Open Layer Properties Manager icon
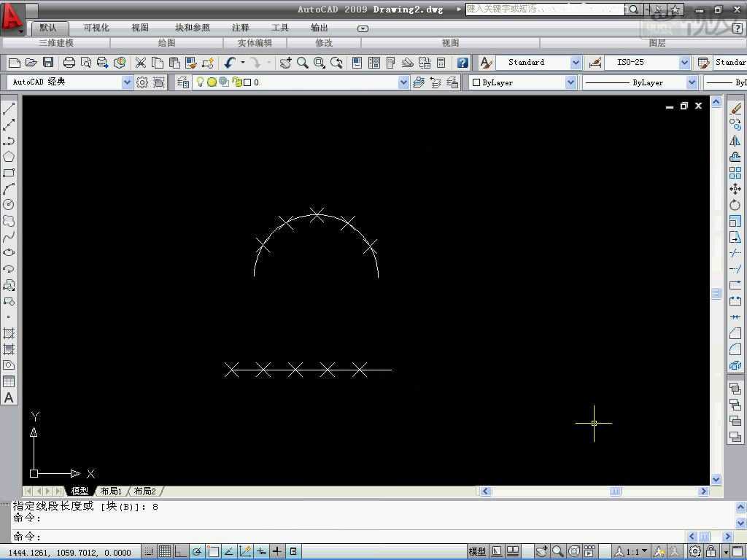The height and width of the screenshot is (560, 747). pos(183,82)
